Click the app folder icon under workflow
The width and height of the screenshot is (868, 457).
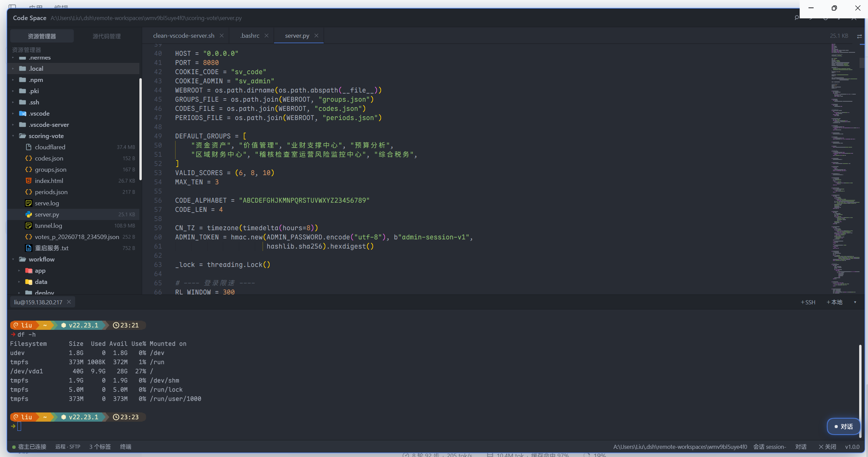[29, 271]
